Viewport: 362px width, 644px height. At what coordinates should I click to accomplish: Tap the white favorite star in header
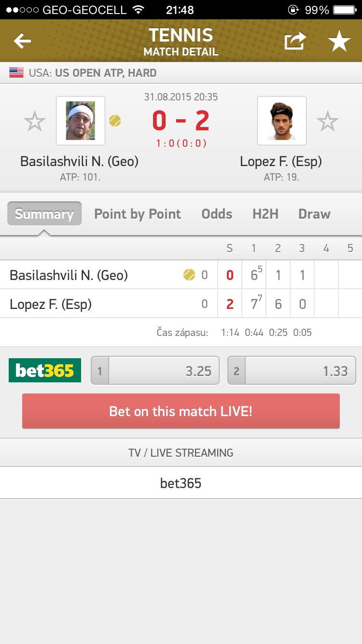[x=339, y=42]
